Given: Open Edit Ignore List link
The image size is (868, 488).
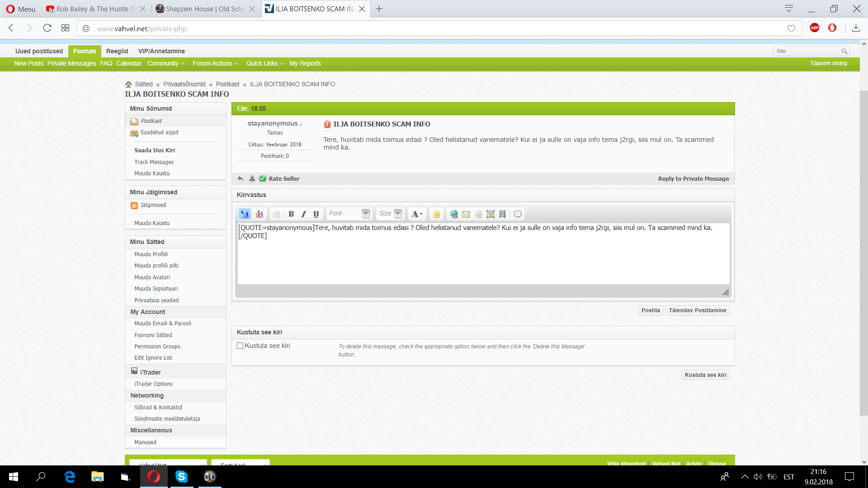Looking at the screenshot, I should pos(153,357).
